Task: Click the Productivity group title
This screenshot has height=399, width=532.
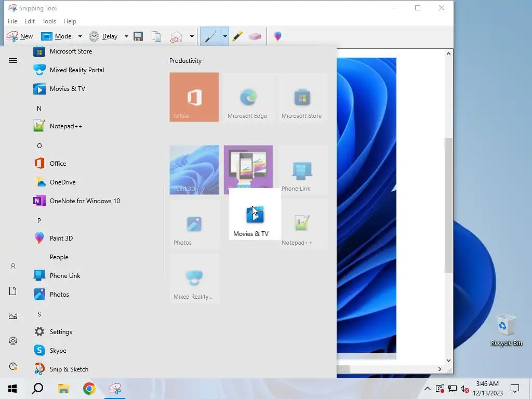Action: [x=185, y=61]
